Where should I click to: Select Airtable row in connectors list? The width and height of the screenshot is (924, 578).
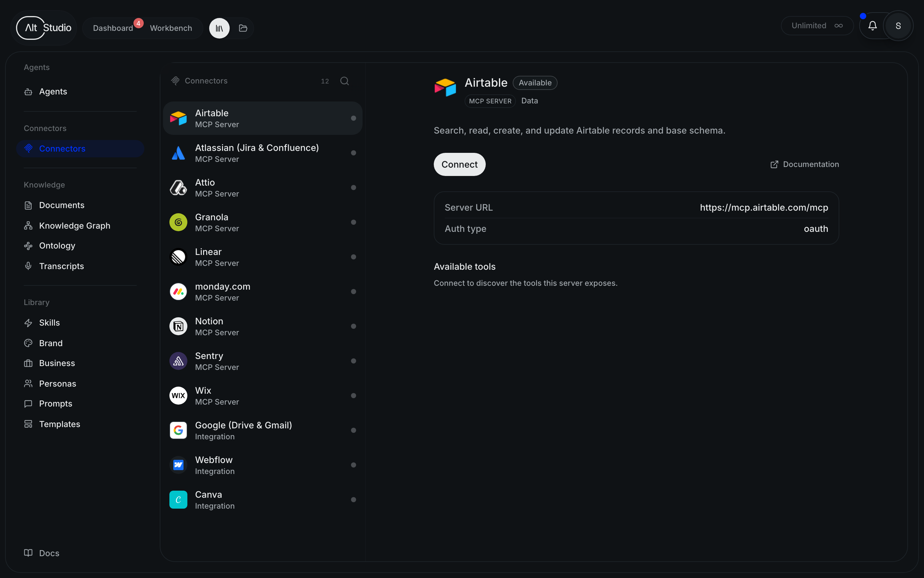(x=263, y=118)
